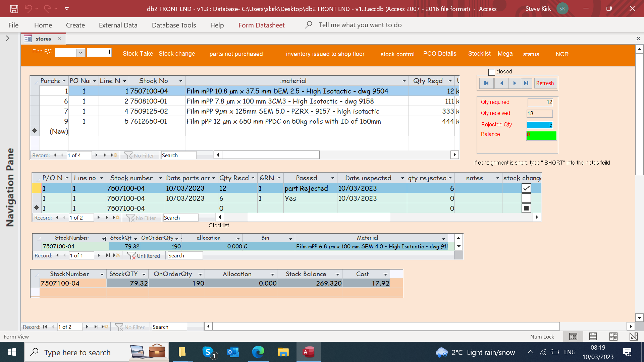This screenshot has height=362, width=644.
Task: Open the Find P/O combo box dropdown
Action: (x=80, y=53)
